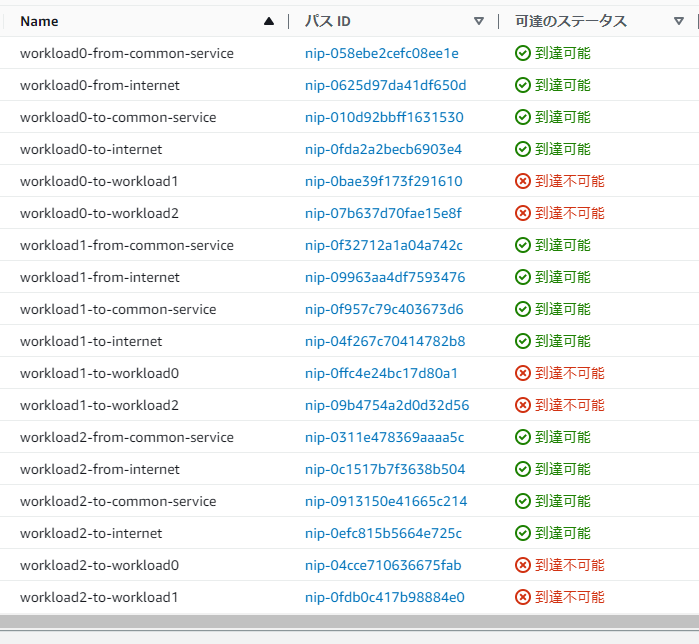
Task: Sort by 可達のステータス column arrow
Action: pos(678,21)
